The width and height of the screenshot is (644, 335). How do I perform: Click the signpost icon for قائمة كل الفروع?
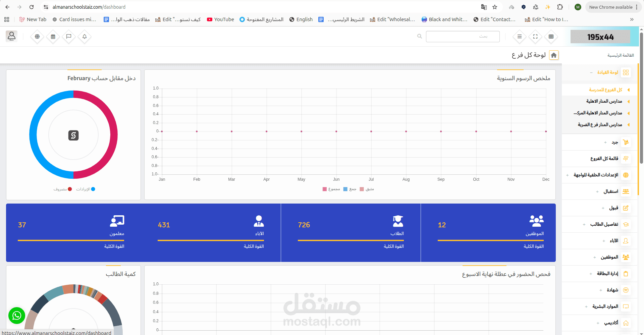(x=626, y=159)
